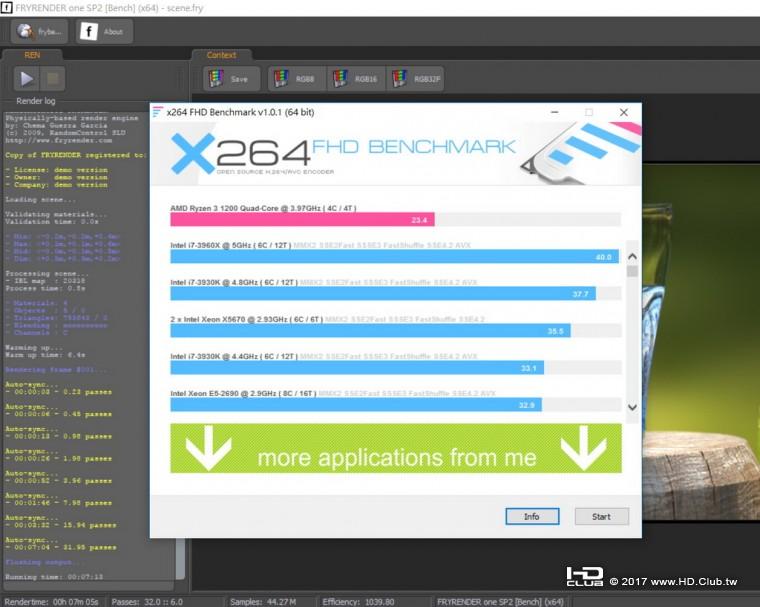Click the Start benchmark button
This screenshot has width=760, height=607.
tap(601, 516)
